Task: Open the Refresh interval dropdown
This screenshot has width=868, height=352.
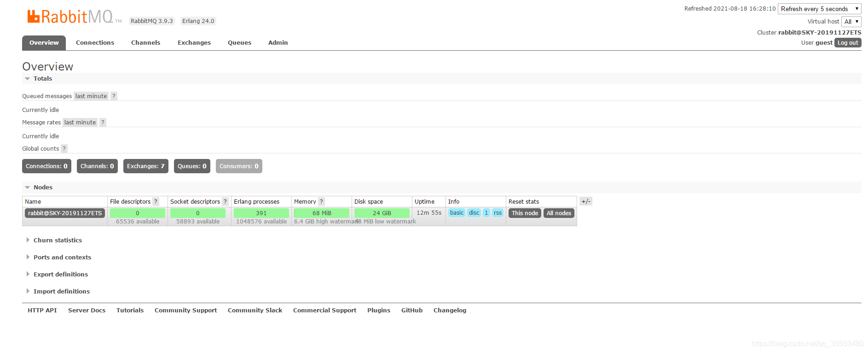Action: 820,9
